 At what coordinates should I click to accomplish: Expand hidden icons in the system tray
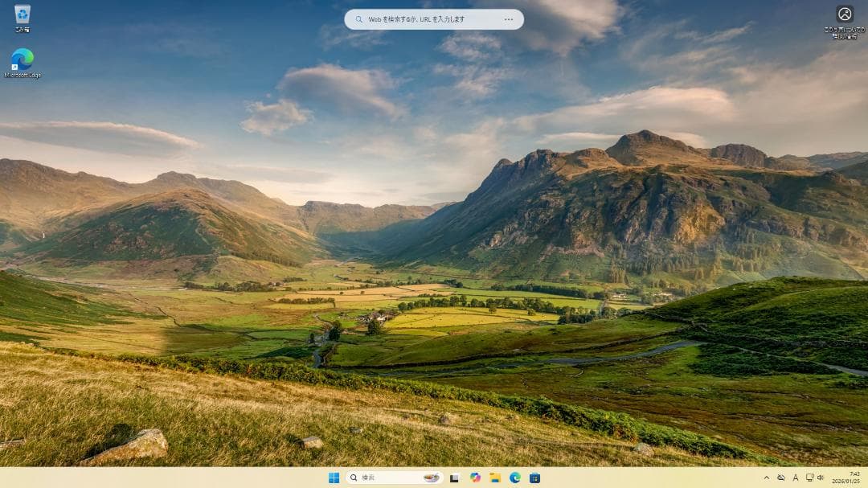[767, 477]
